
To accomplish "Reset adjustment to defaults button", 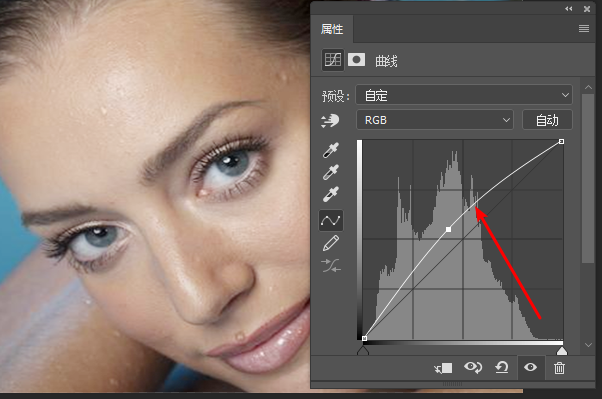I will pyautogui.click(x=501, y=368).
